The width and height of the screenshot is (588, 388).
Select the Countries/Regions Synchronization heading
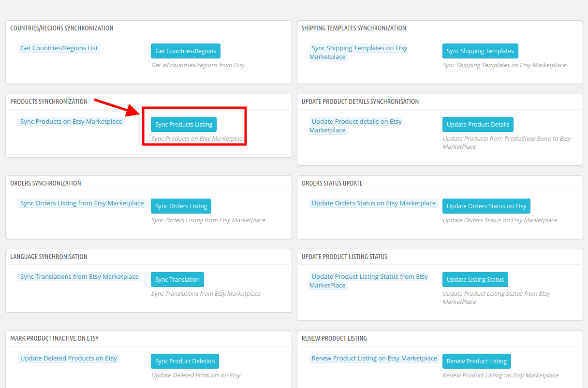click(x=62, y=29)
